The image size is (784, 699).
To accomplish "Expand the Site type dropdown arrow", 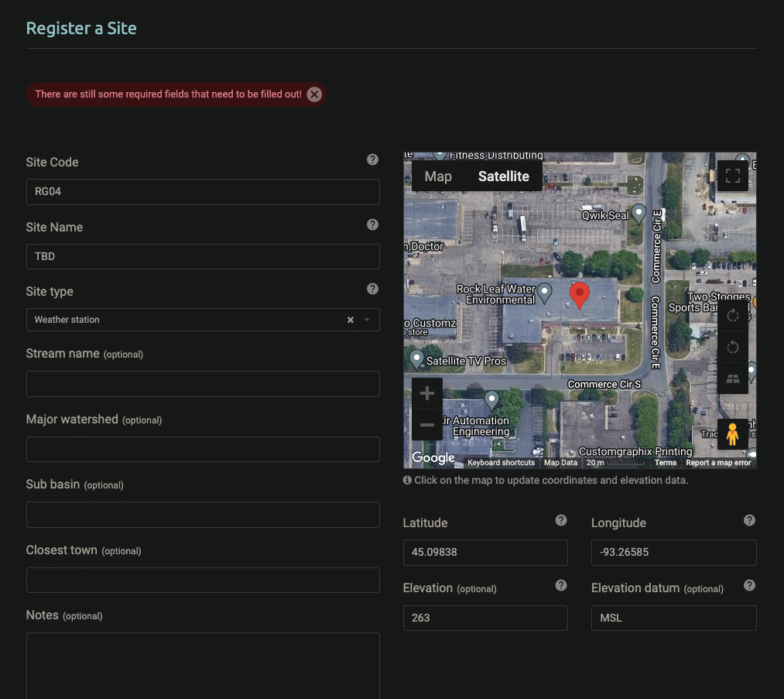I will point(367,320).
